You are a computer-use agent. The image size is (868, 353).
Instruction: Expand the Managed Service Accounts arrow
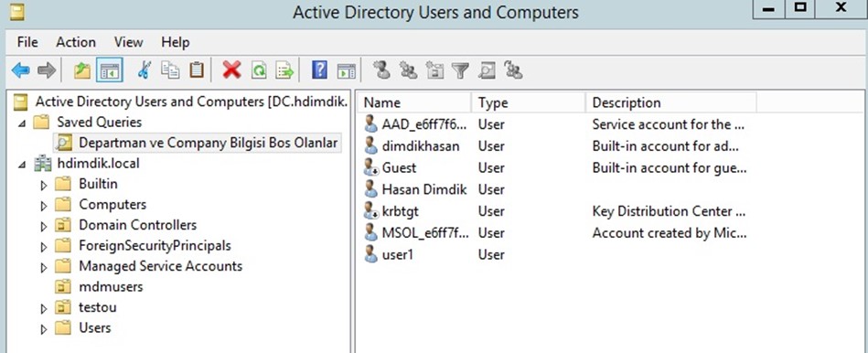[x=44, y=267]
